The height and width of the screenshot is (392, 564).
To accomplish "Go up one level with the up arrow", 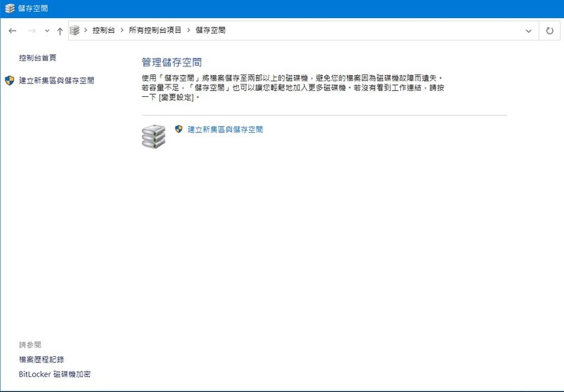I will pyautogui.click(x=60, y=31).
